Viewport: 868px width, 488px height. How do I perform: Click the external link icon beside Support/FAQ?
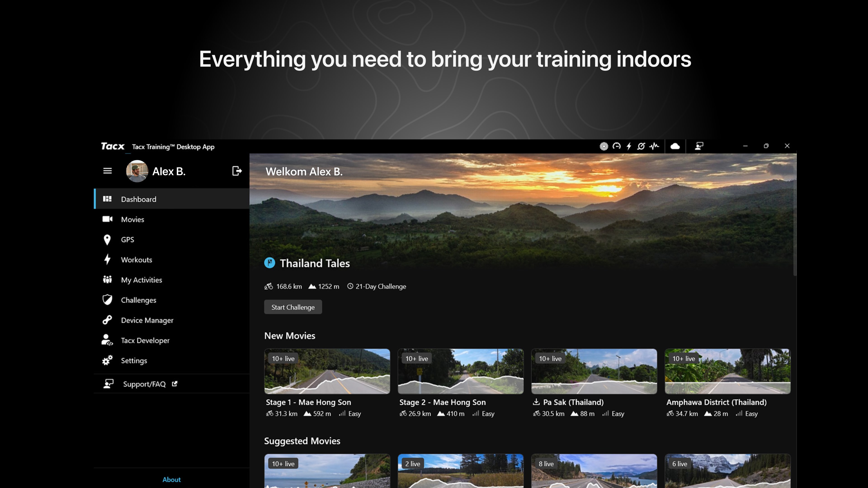click(174, 384)
